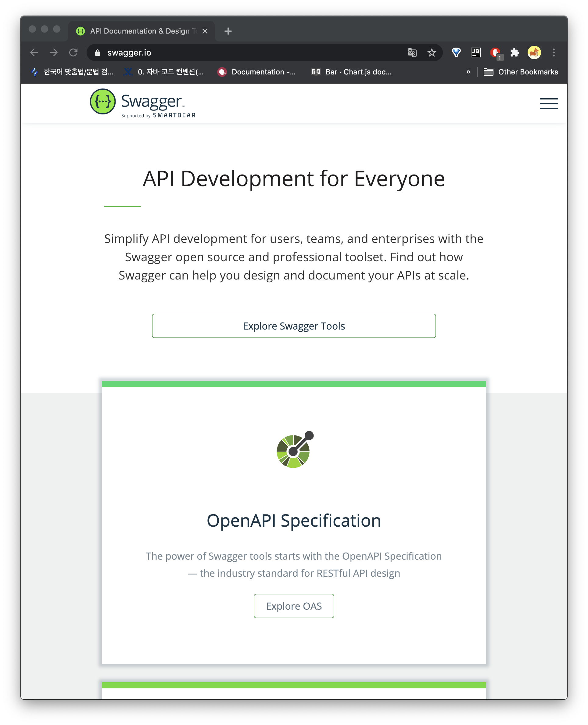The width and height of the screenshot is (588, 725).
Task: Open Chrome three-dot menu
Action: coord(554,52)
